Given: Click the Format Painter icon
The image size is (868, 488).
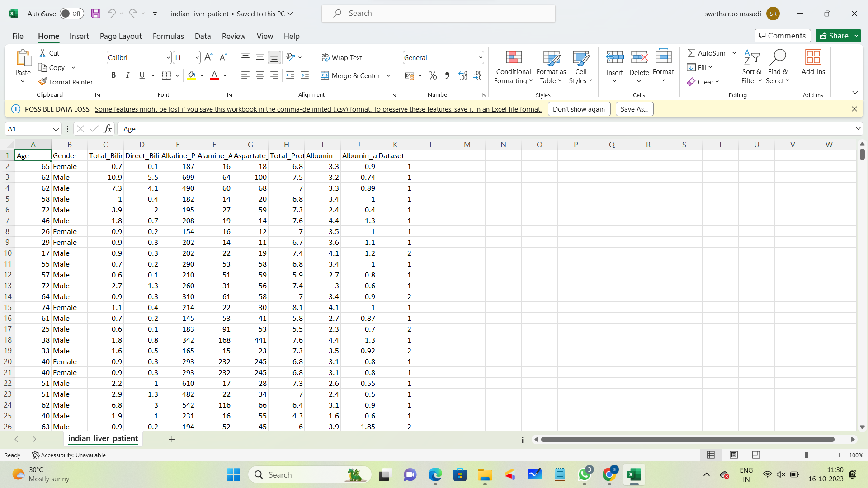Looking at the screenshot, I should tap(43, 82).
